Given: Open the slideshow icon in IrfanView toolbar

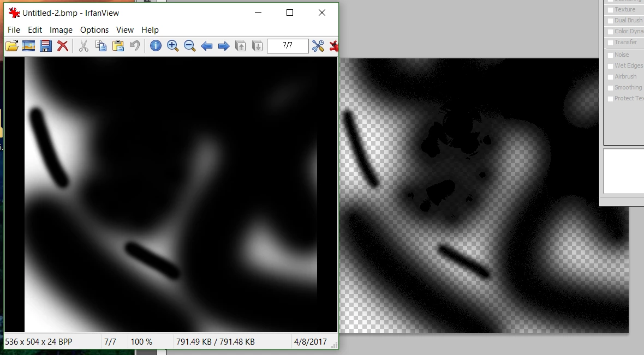Looking at the screenshot, I should click(29, 46).
